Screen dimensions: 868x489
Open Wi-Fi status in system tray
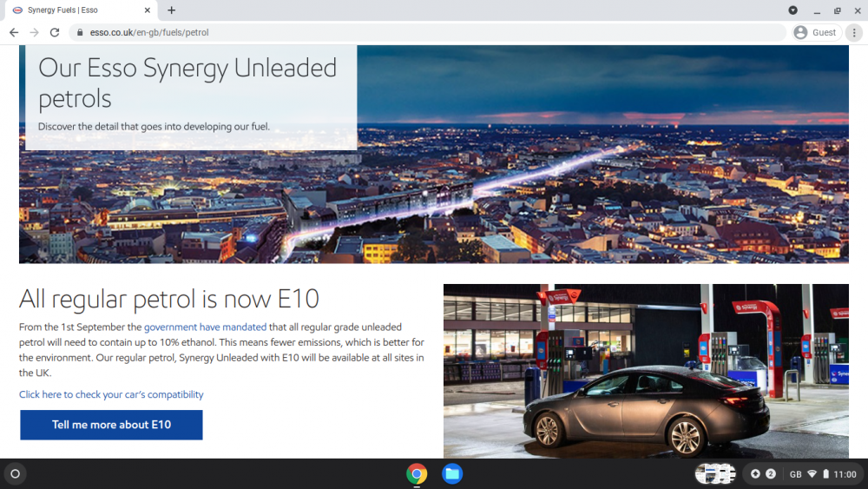(x=812, y=474)
